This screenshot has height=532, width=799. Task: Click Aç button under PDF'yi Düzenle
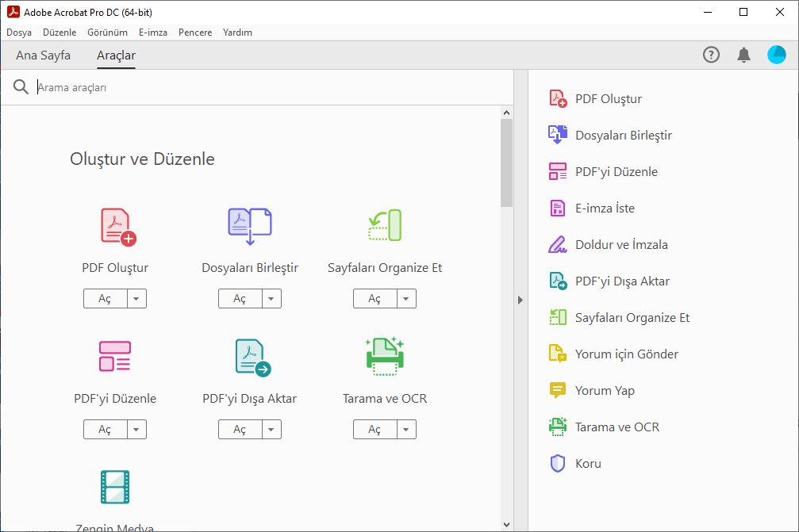[x=106, y=429]
